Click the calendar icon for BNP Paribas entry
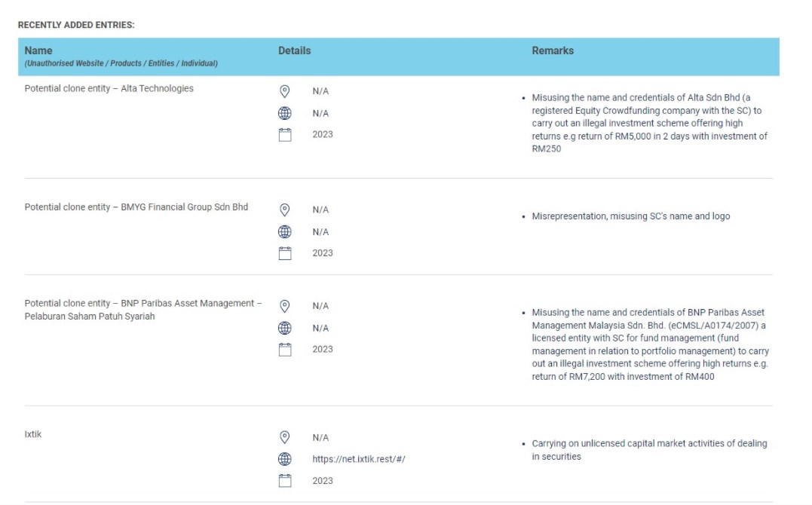 point(285,349)
